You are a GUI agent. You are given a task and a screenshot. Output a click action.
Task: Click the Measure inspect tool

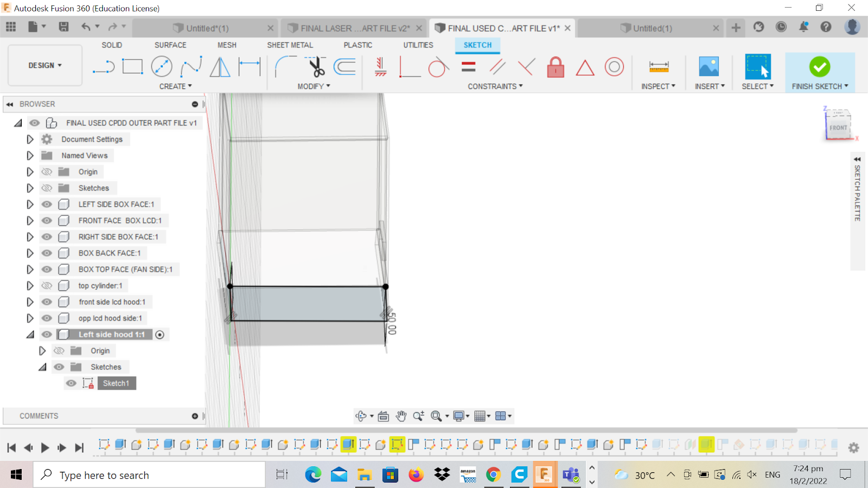coord(659,67)
